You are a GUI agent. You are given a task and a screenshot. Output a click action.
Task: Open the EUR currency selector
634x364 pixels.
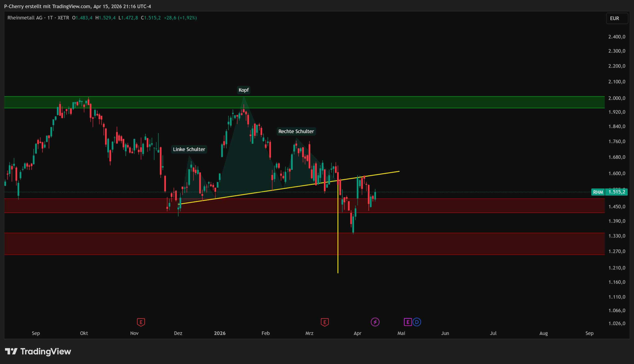click(617, 18)
